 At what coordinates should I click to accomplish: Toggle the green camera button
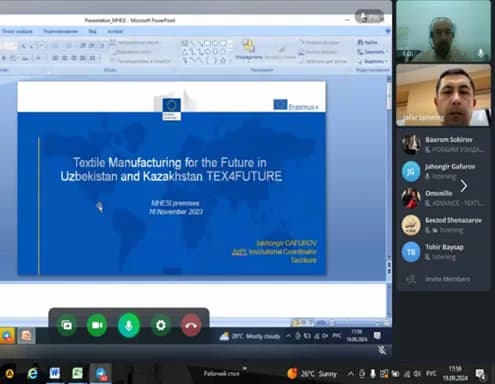97,325
